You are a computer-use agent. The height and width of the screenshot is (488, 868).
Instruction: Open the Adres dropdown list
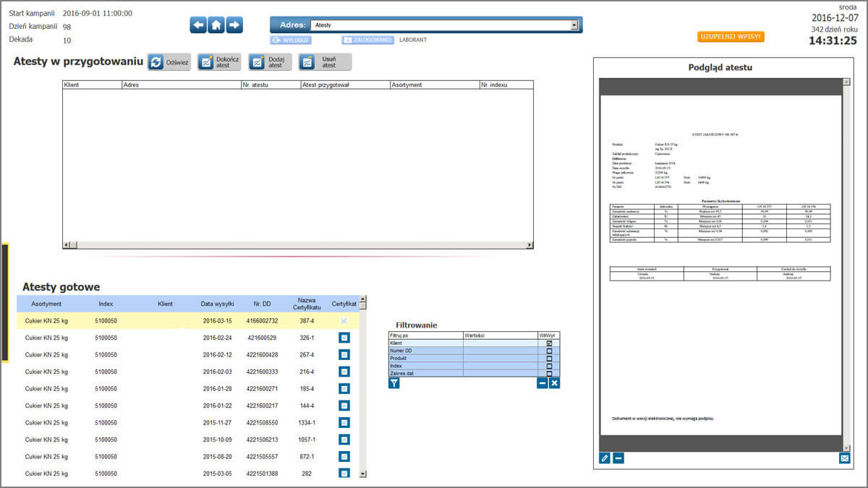575,24
